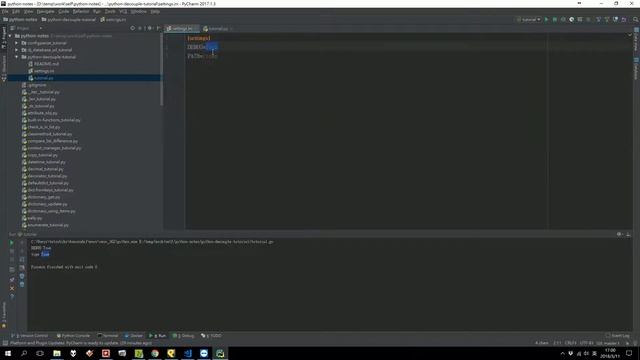The width and height of the screenshot is (640, 360).
Task: Click the Platform and Plugin Updates status message
Action: [x=81, y=343]
